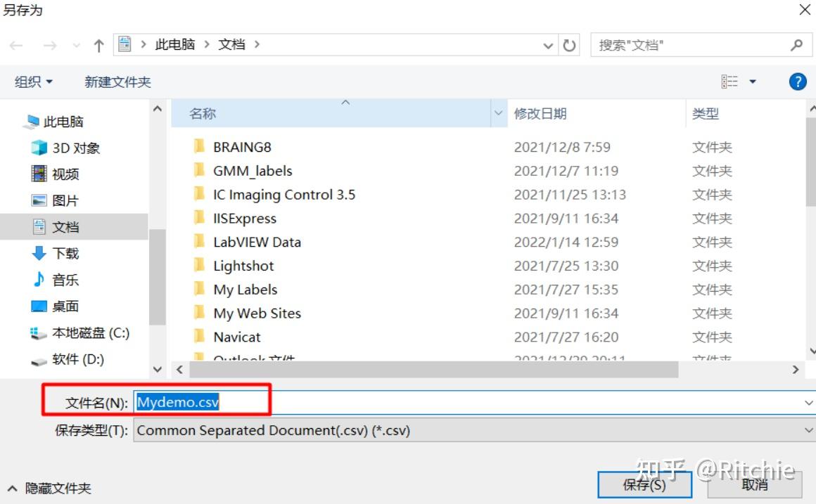Open the 组织 menu
The height and width of the screenshot is (504, 816).
click(x=33, y=82)
